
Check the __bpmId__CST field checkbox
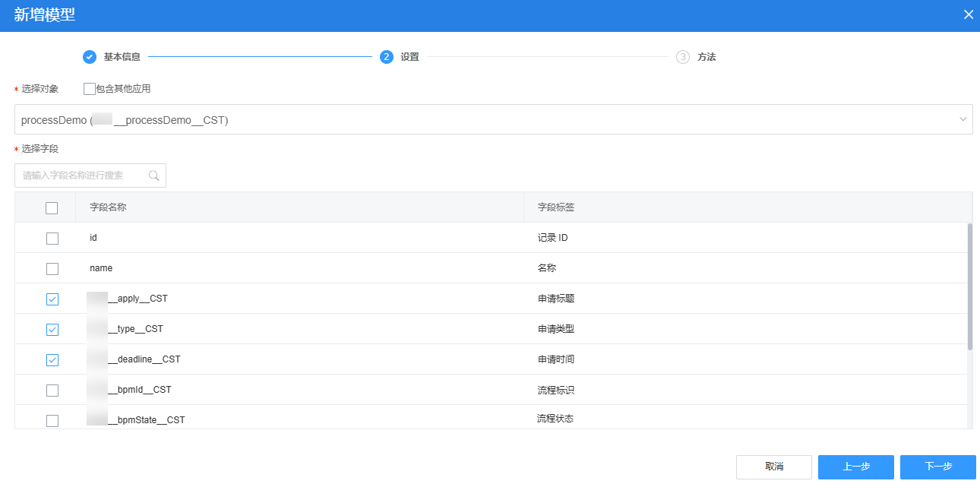click(52, 390)
